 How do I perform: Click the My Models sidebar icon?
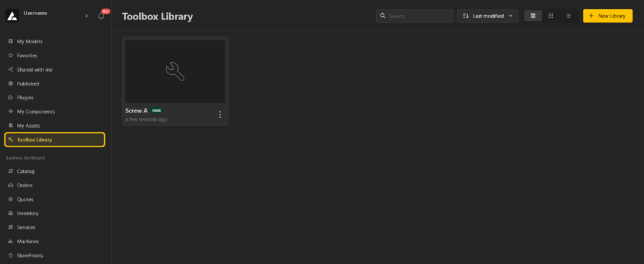pyautogui.click(x=11, y=41)
